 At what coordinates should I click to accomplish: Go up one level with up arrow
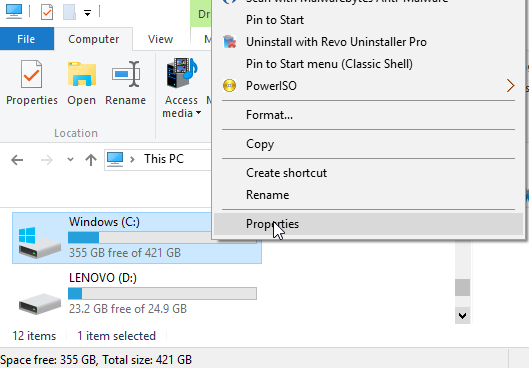[91, 160]
